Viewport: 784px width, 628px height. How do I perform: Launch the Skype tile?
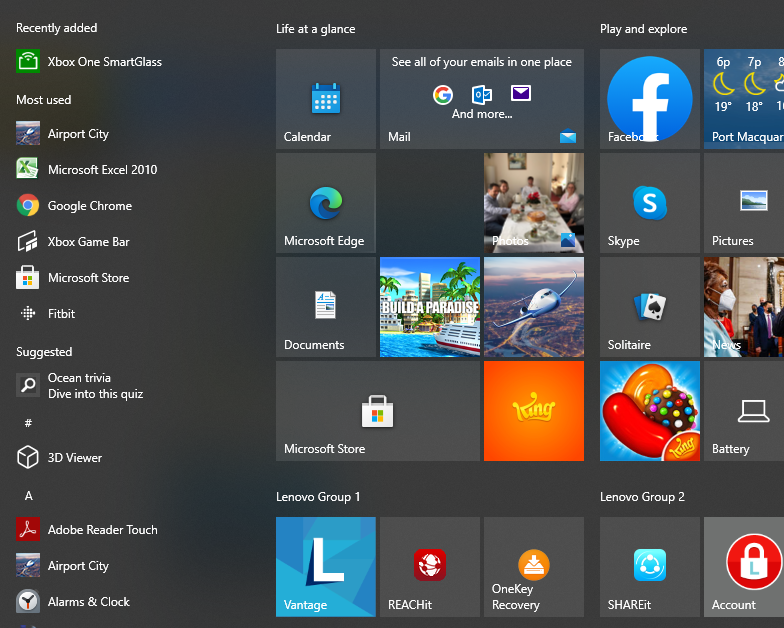click(x=650, y=203)
